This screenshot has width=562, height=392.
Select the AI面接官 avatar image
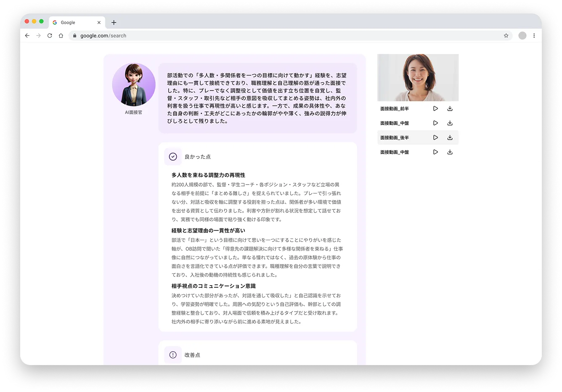click(134, 85)
